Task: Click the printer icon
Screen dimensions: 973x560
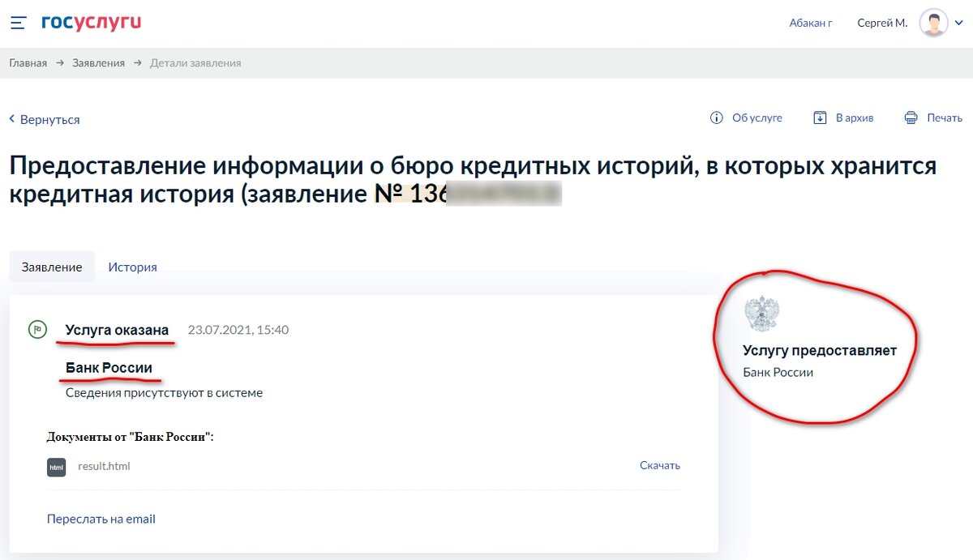Action: point(911,118)
